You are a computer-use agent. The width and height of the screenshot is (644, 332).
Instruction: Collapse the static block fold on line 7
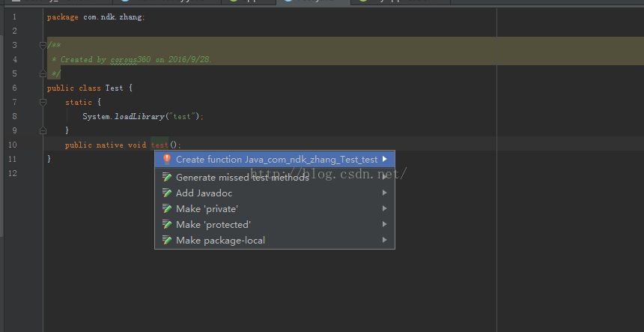[43, 102]
